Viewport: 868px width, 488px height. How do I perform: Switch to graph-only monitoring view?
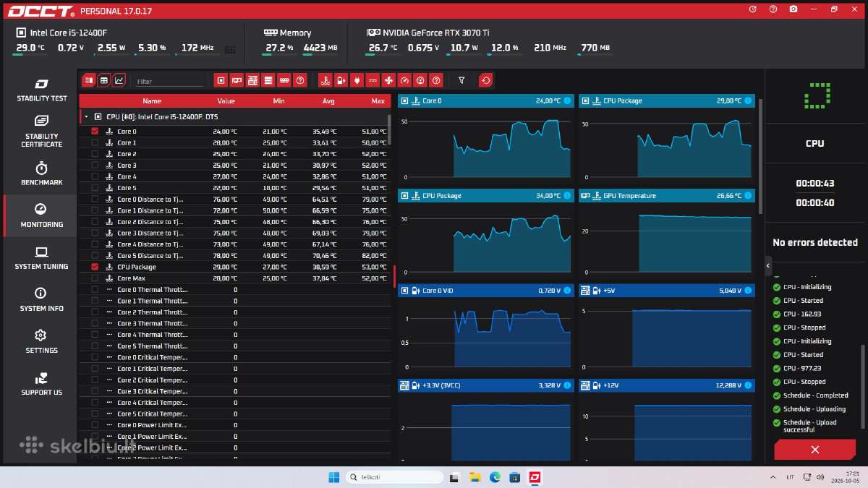pyautogui.click(x=119, y=80)
